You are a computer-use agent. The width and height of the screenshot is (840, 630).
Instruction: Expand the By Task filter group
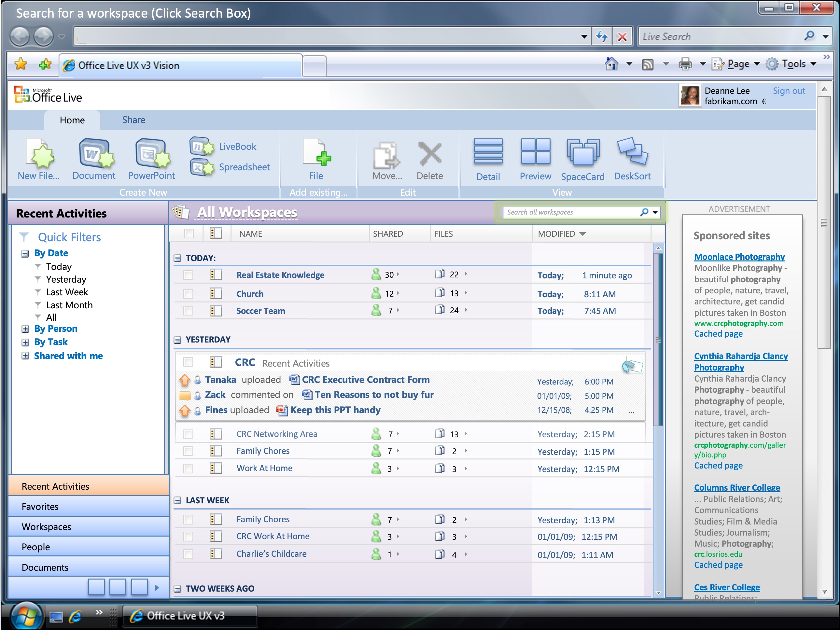coord(25,343)
